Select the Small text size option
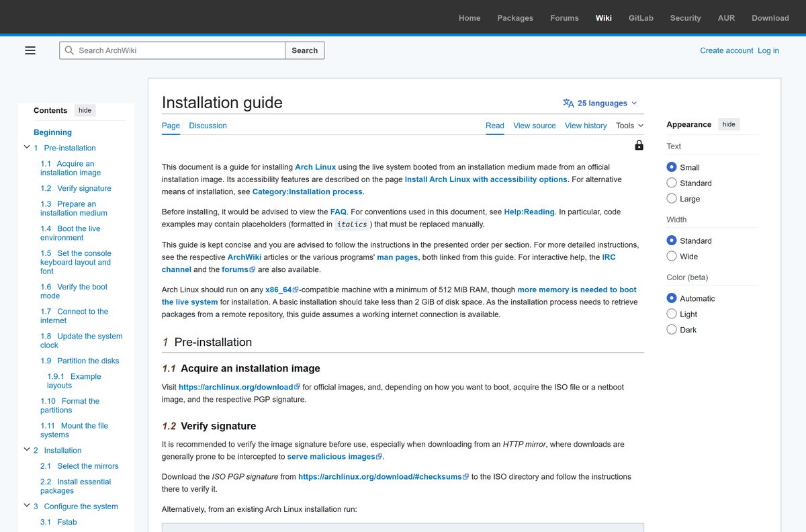This screenshot has height=532, width=806. point(672,167)
